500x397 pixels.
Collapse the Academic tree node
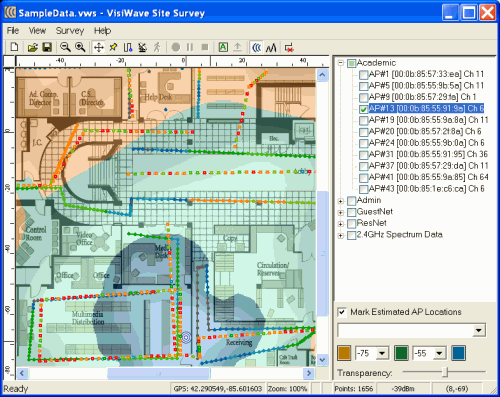pos(341,63)
